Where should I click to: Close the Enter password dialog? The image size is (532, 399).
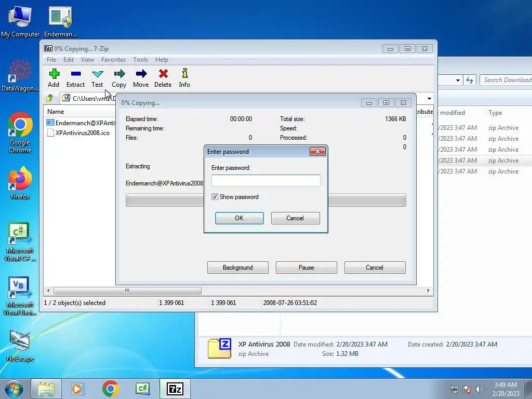click(317, 151)
